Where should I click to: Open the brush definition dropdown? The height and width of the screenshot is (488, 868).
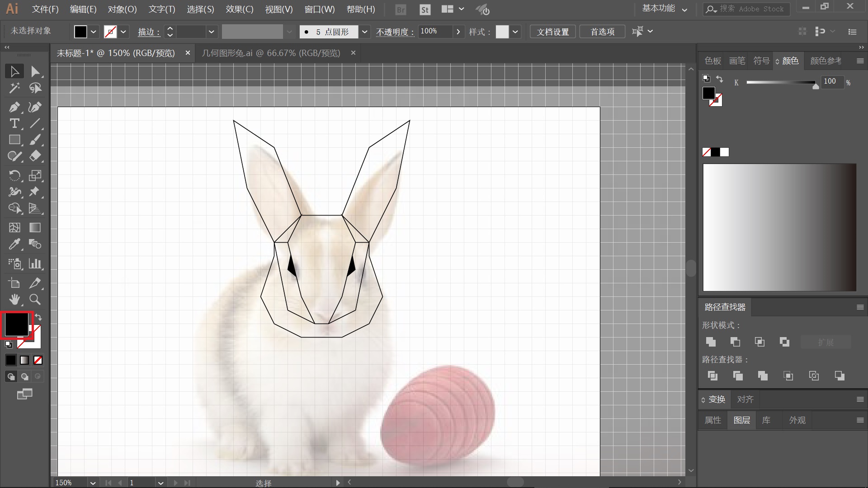365,32
